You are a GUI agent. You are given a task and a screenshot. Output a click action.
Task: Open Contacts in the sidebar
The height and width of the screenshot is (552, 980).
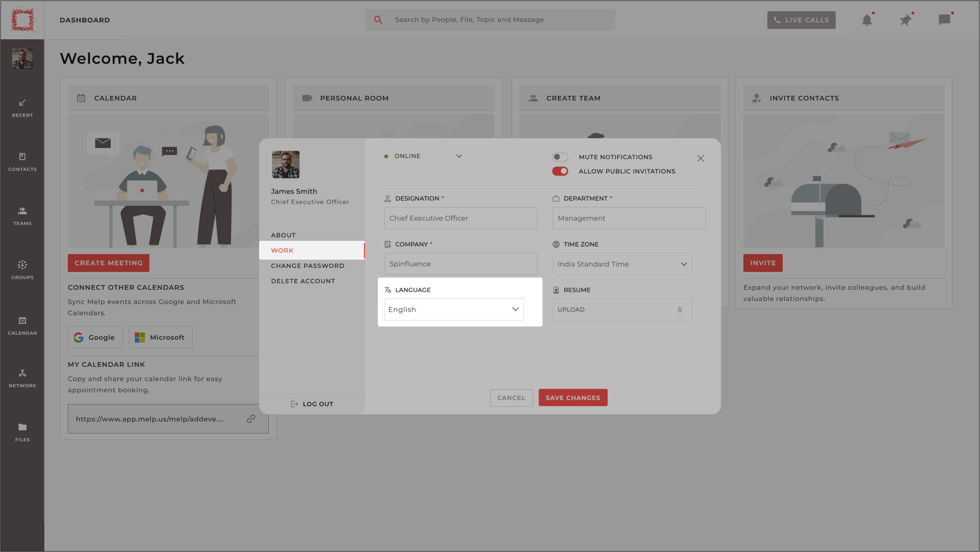(22, 162)
